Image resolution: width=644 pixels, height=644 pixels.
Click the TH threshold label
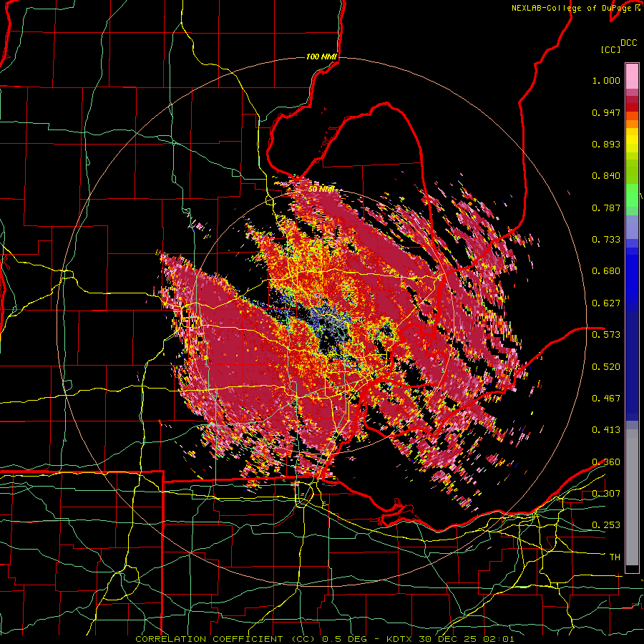point(615,557)
